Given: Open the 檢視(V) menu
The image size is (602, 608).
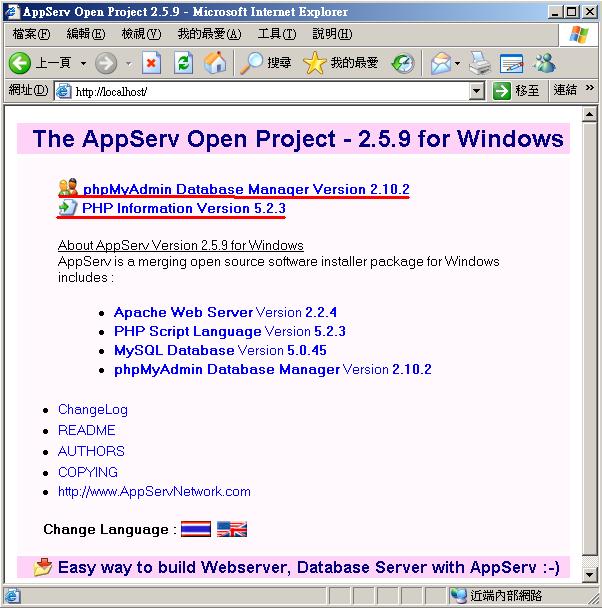Looking at the screenshot, I should tap(141, 34).
